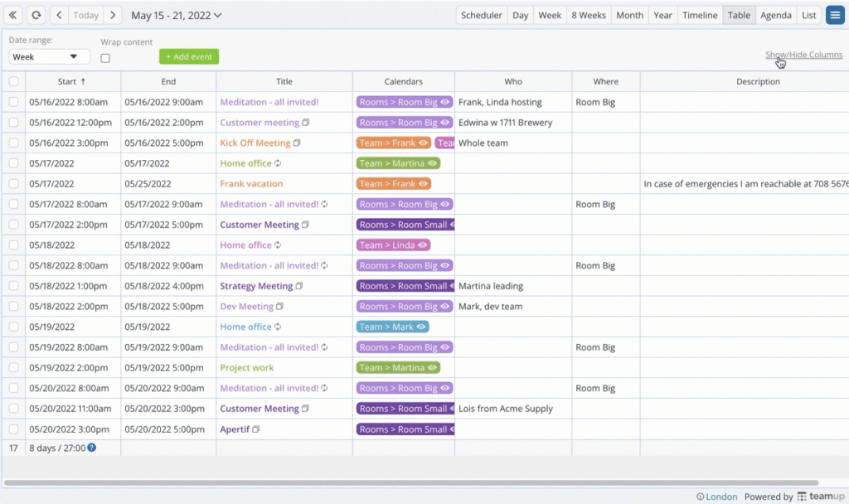This screenshot has height=504, width=849.
Task: Select checkbox for Project work row
Action: point(13,367)
